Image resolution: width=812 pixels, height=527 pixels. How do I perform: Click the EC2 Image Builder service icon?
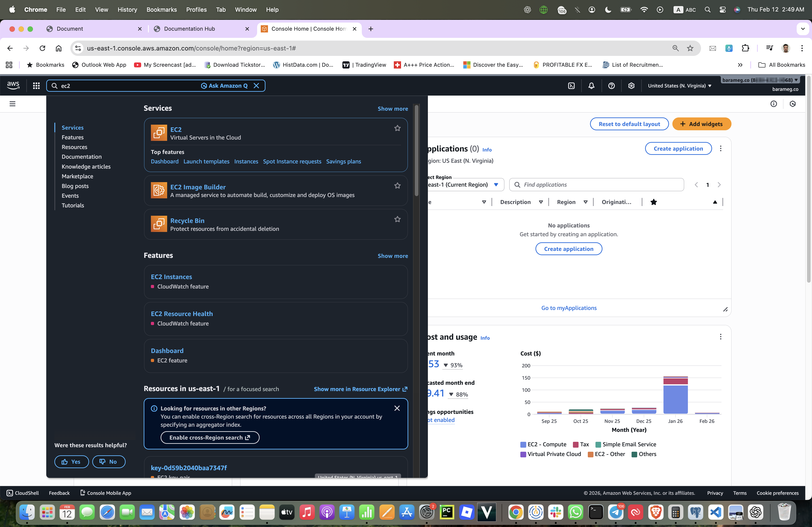159,190
